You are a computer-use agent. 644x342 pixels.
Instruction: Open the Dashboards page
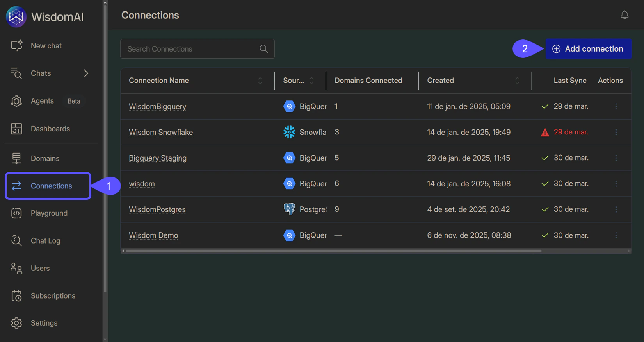[x=50, y=129]
